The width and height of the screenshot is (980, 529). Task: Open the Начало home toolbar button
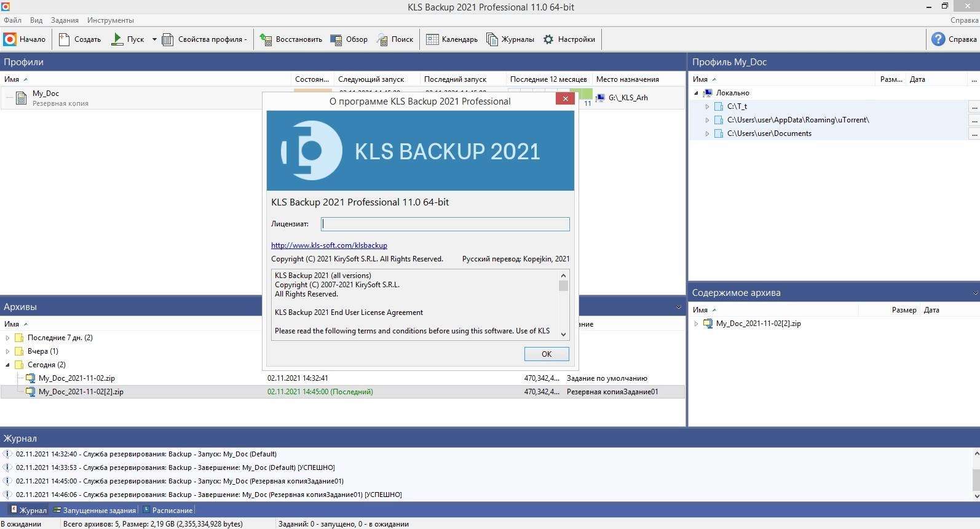click(x=25, y=39)
